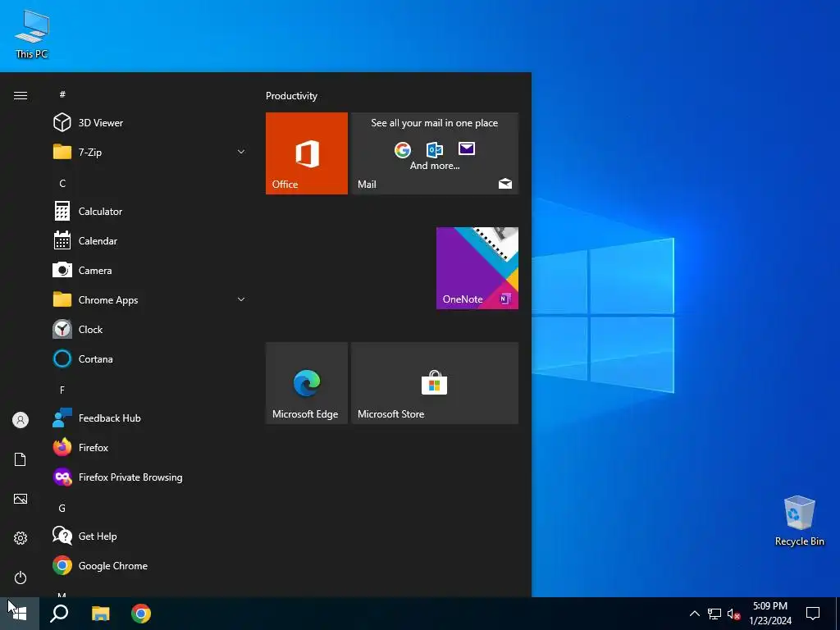Open Firefox Private Browsing
The height and width of the screenshot is (630, 840).
(x=150, y=477)
